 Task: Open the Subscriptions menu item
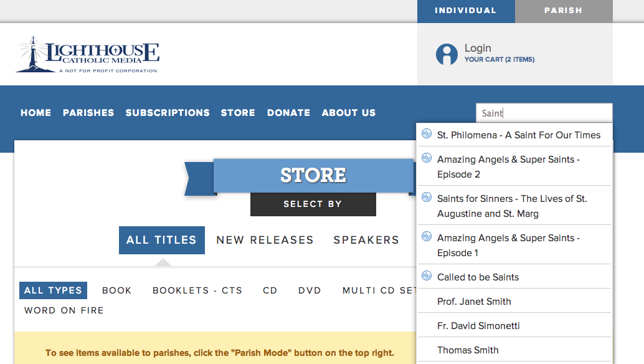[168, 113]
